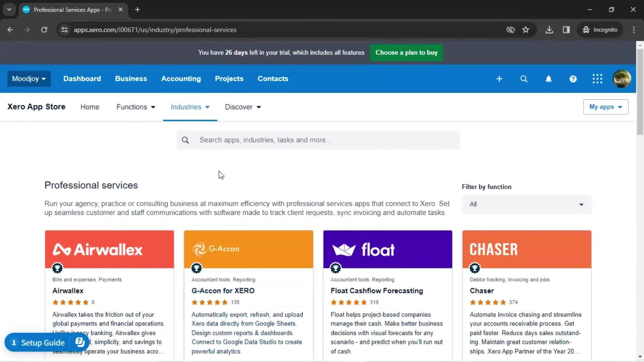Click the award badge on Float card
644x362 pixels.
coord(336,268)
